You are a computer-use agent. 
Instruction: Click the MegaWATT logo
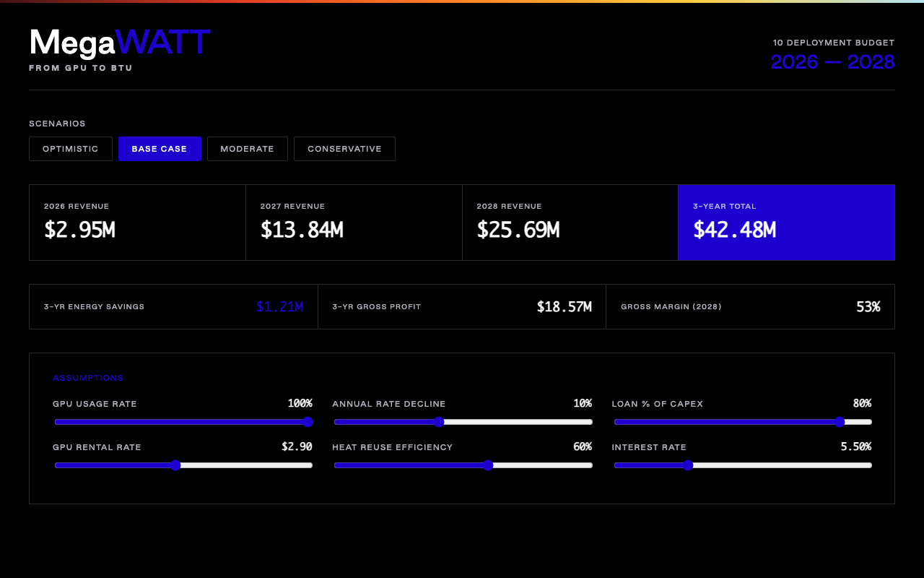[x=119, y=43]
